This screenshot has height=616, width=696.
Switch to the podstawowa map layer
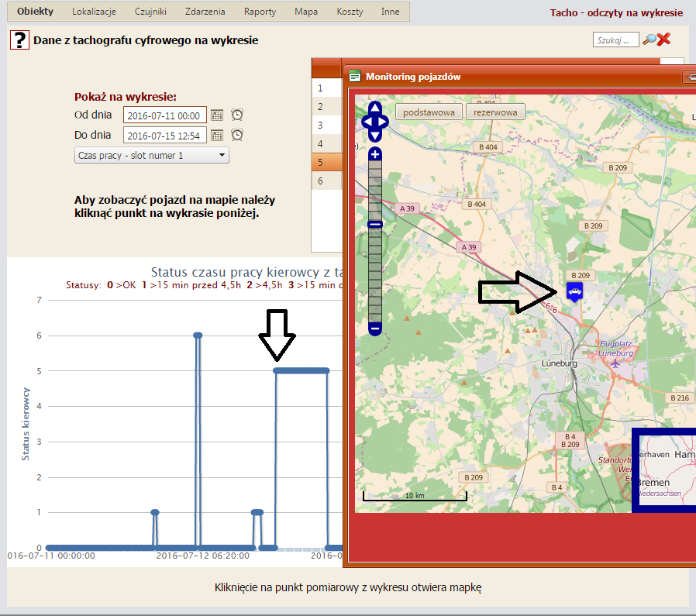pyautogui.click(x=429, y=112)
